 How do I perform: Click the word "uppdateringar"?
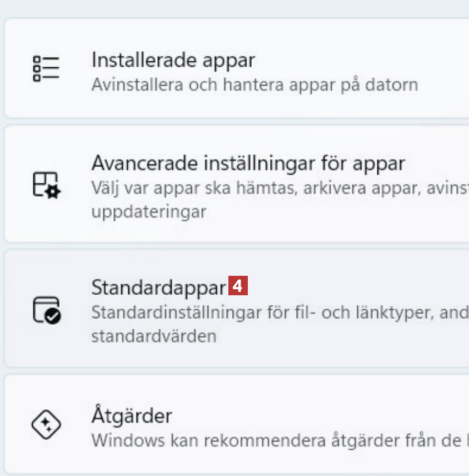[149, 212]
